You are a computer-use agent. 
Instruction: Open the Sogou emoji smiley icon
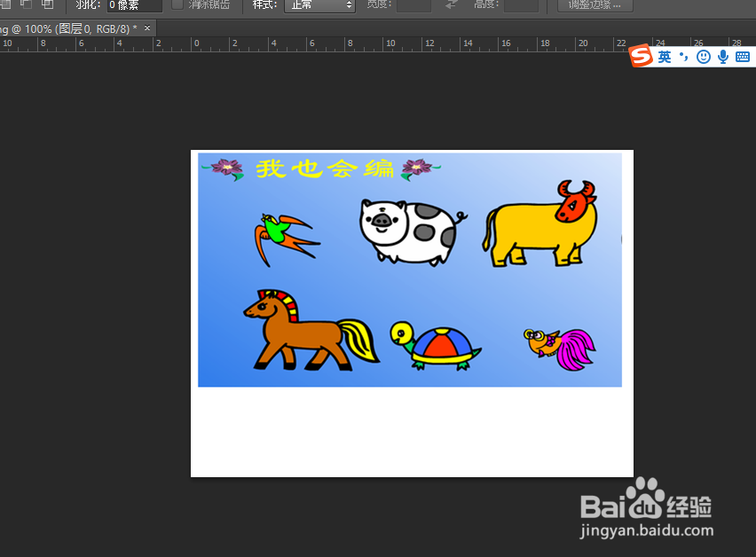pyautogui.click(x=704, y=57)
